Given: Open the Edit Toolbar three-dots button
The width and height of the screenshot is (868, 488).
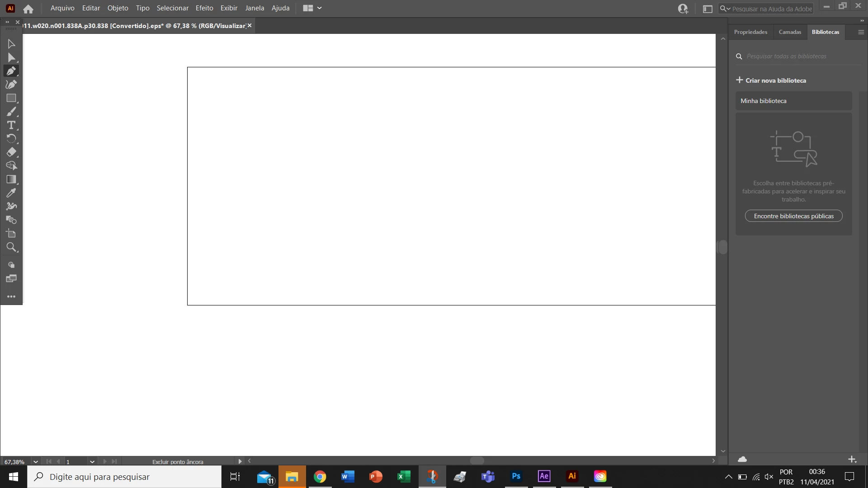Looking at the screenshot, I should click(x=11, y=296).
